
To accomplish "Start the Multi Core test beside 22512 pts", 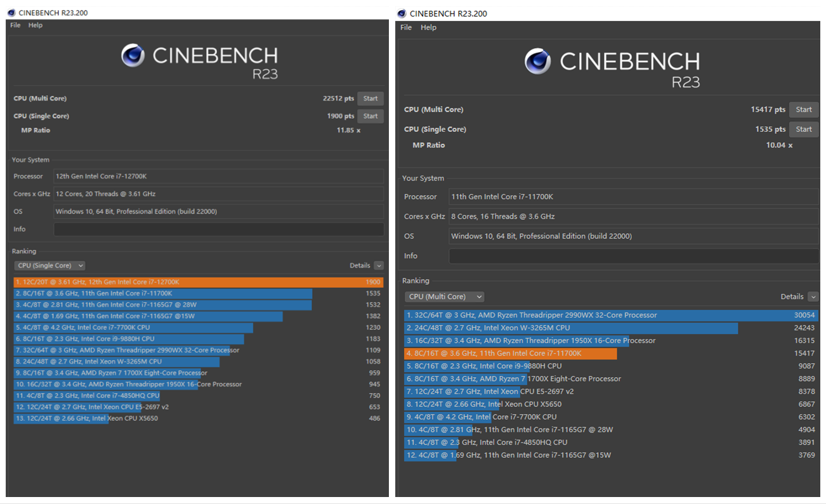I will click(370, 98).
